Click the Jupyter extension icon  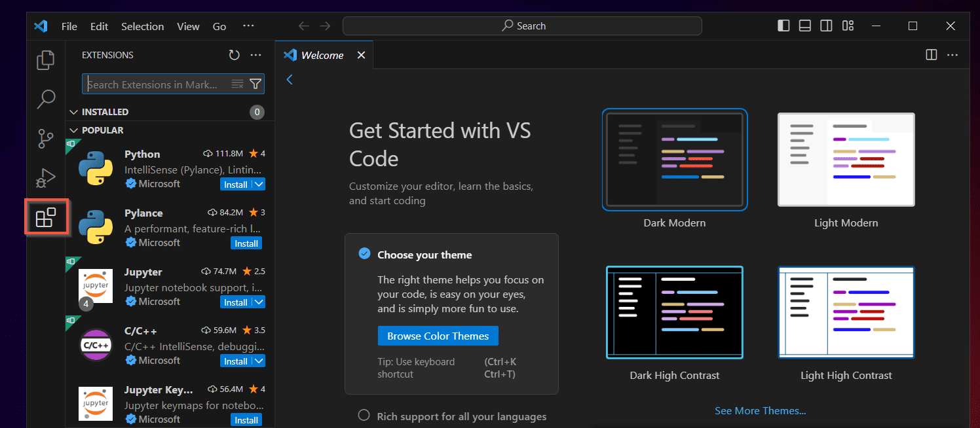click(x=96, y=286)
